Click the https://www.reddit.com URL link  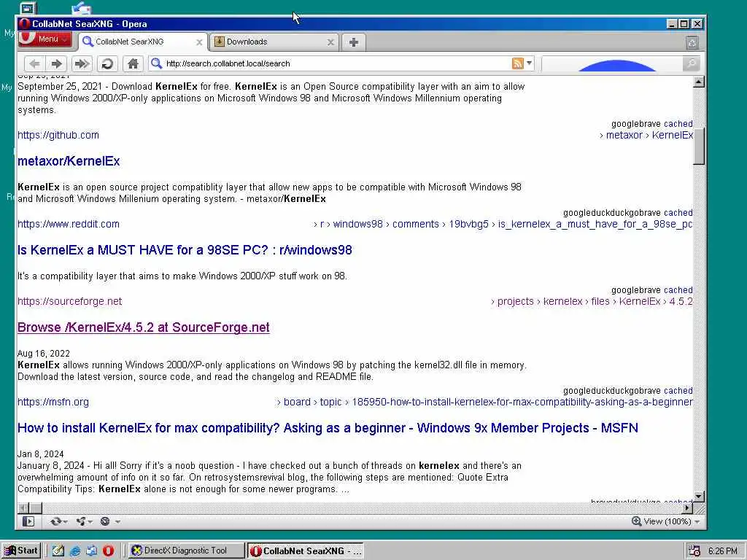click(69, 225)
